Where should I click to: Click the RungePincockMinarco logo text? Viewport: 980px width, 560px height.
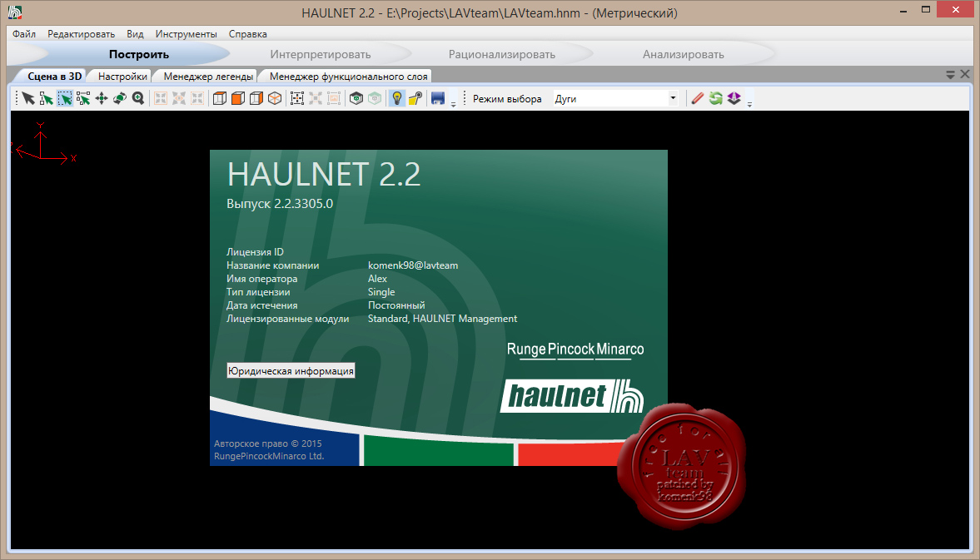coord(575,349)
